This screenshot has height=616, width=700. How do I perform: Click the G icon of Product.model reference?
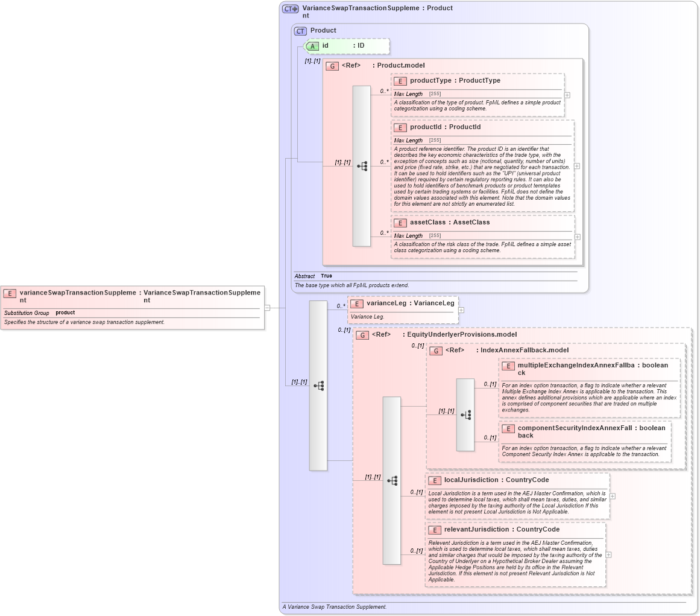coord(332,66)
